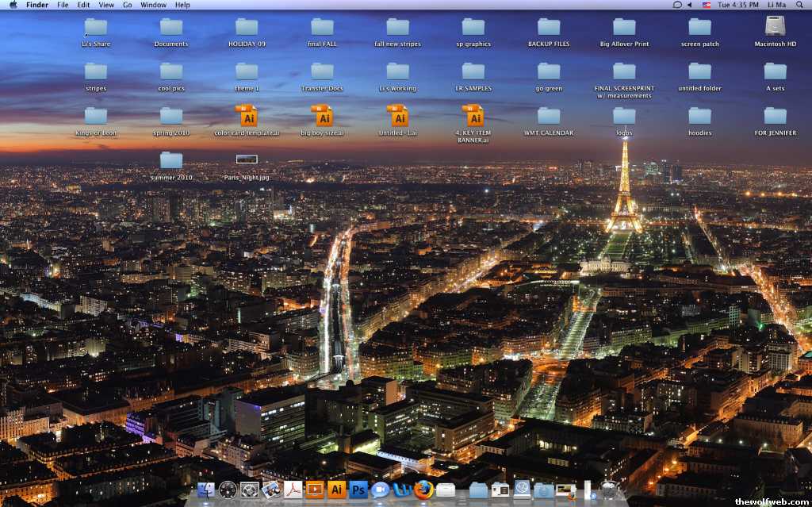This screenshot has width=812, height=507.
Task: Open the US flag input menu
Action: [707, 5]
